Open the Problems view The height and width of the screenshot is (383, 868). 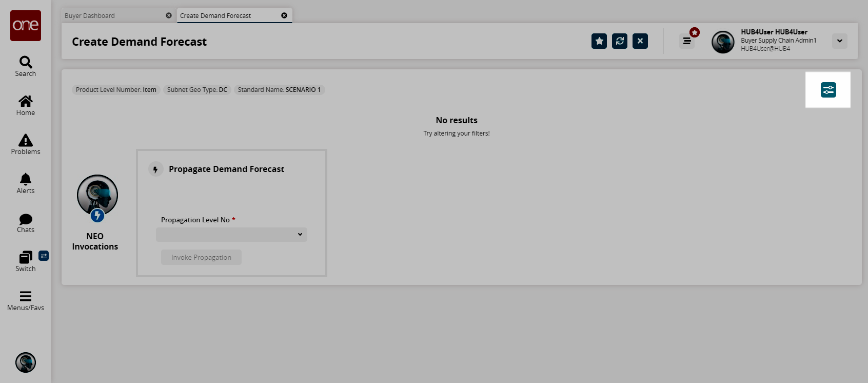point(26,145)
